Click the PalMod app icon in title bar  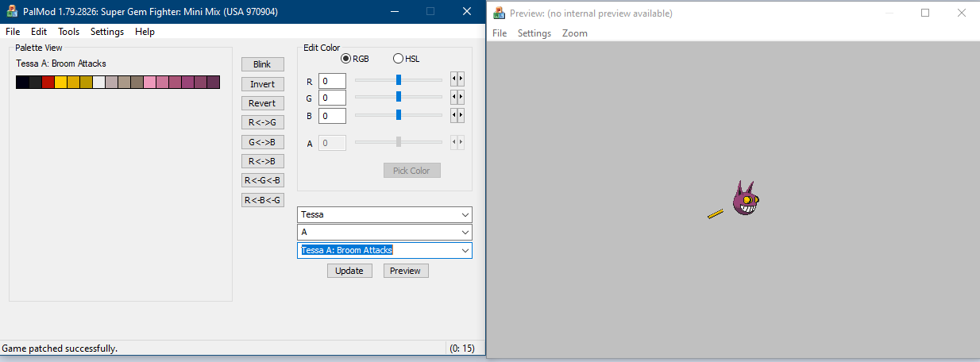coord(12,13)
